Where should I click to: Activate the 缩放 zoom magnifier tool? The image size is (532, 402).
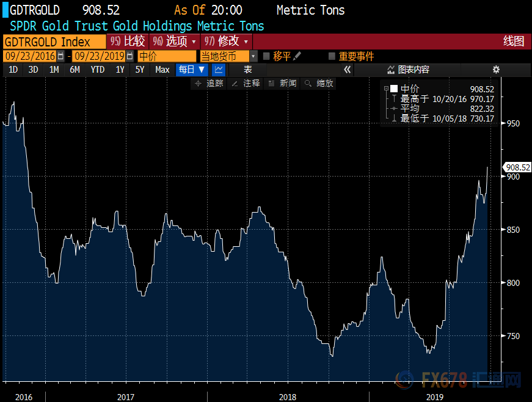319,84
